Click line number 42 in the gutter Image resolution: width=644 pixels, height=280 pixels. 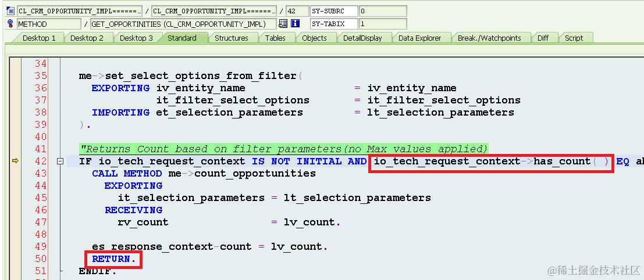click(x=40, y=161)
